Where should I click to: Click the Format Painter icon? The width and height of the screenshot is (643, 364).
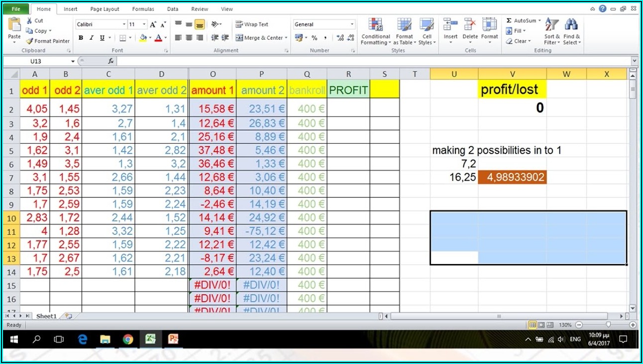point(29,41)
